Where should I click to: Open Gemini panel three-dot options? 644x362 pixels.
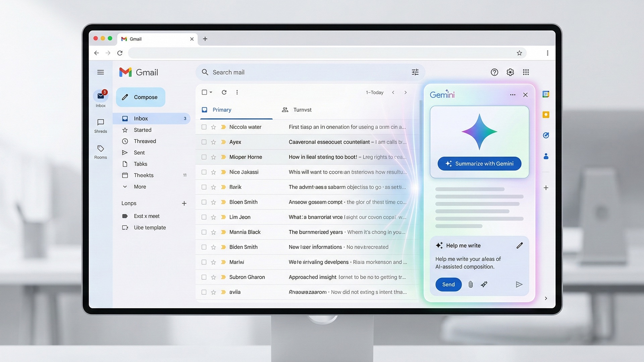pyautogui.click(x=513, y=95)
